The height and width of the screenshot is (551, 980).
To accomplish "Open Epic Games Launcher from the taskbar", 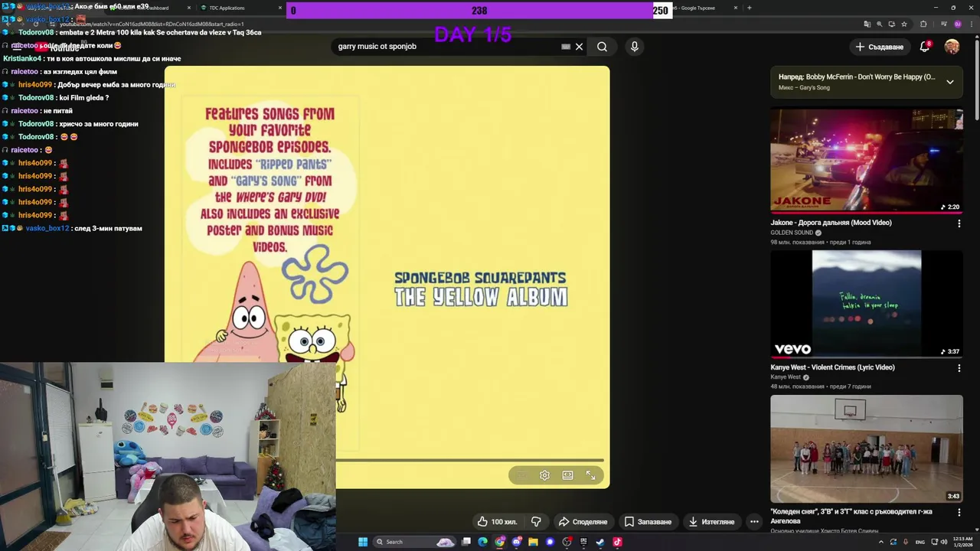I will pos(583,542).
